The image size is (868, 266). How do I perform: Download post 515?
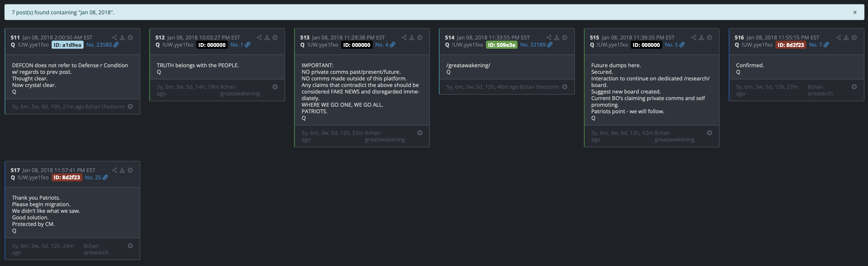[701, 37]
